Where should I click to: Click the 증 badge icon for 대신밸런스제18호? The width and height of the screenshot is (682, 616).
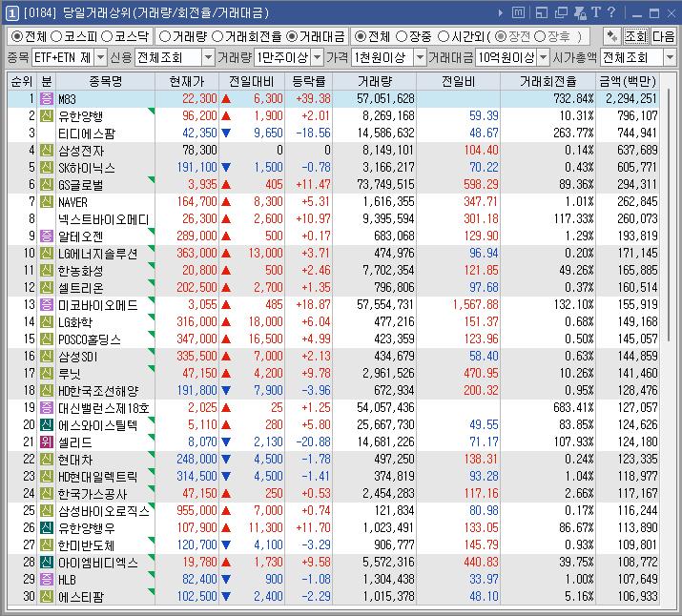[47, 408]
